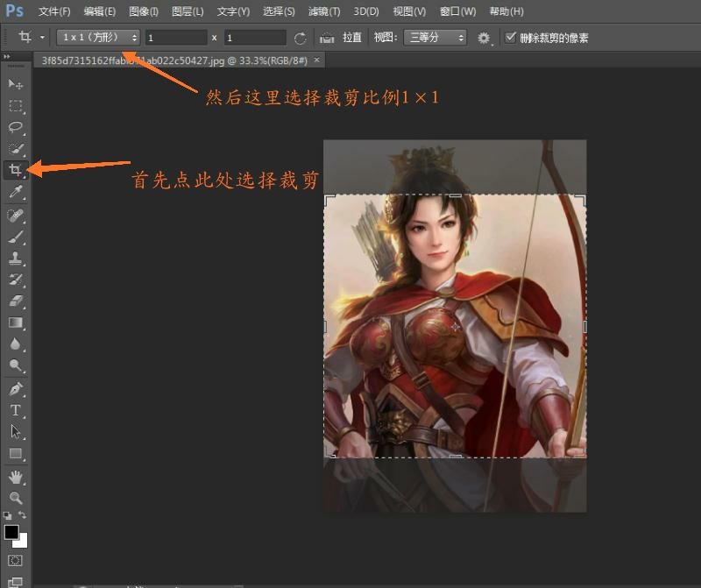Open the 文字(Y) menu
Image resolution: width=701 pixels, height=588 pixels.
point(233,11)
